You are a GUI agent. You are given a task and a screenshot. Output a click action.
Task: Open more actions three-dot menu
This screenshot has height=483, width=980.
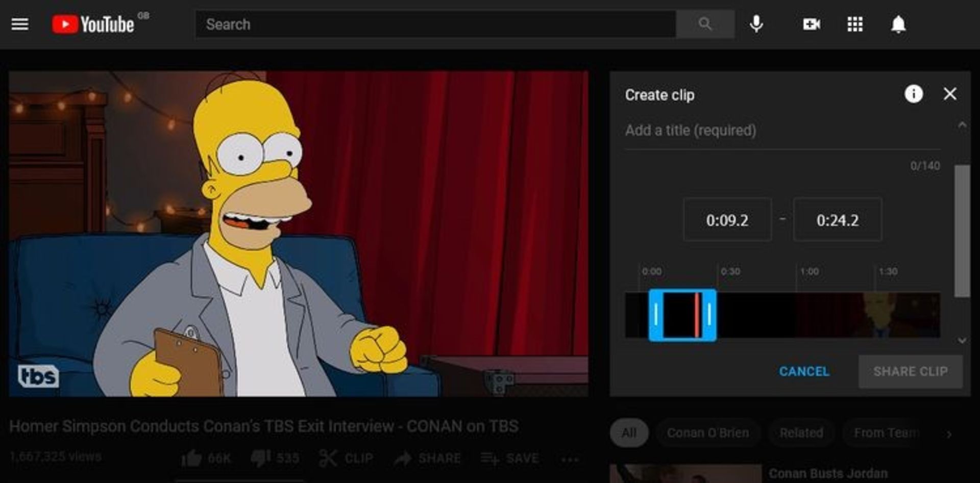(x=570, y=459)
